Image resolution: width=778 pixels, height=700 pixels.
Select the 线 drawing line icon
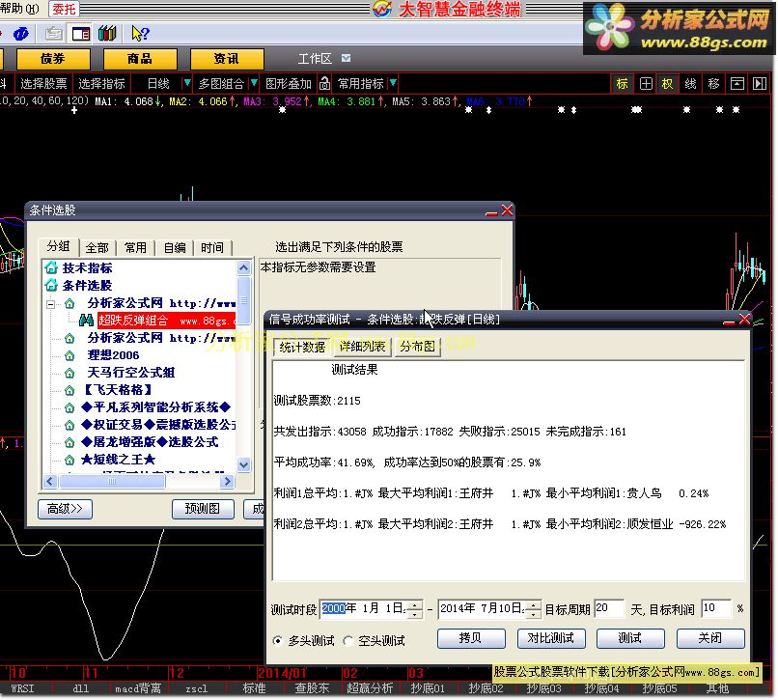coord(690,84)
